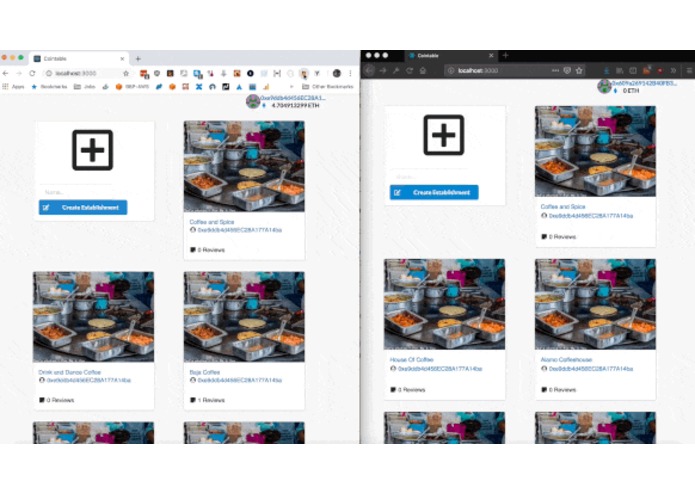695x494 pixels.
Task: Open Baja Coffee link
Action: pos(204,372)
